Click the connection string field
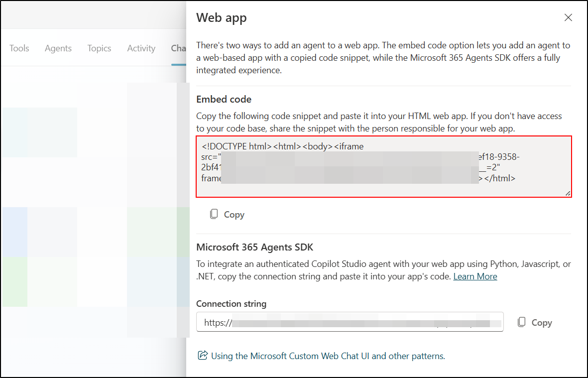The image size is (588, 378). [x=350, y=322]
